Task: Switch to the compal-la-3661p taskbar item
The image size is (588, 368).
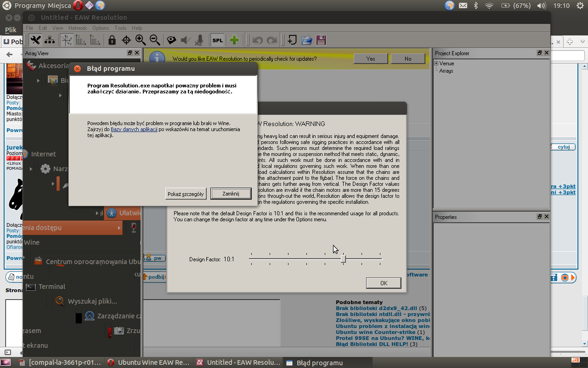Action: coord(60,362)
